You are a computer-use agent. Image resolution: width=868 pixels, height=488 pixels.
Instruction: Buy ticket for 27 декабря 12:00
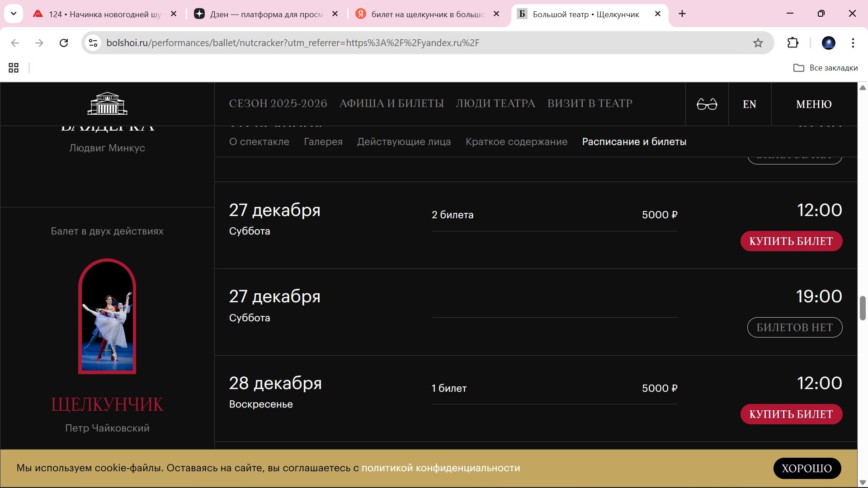(791, 241)
